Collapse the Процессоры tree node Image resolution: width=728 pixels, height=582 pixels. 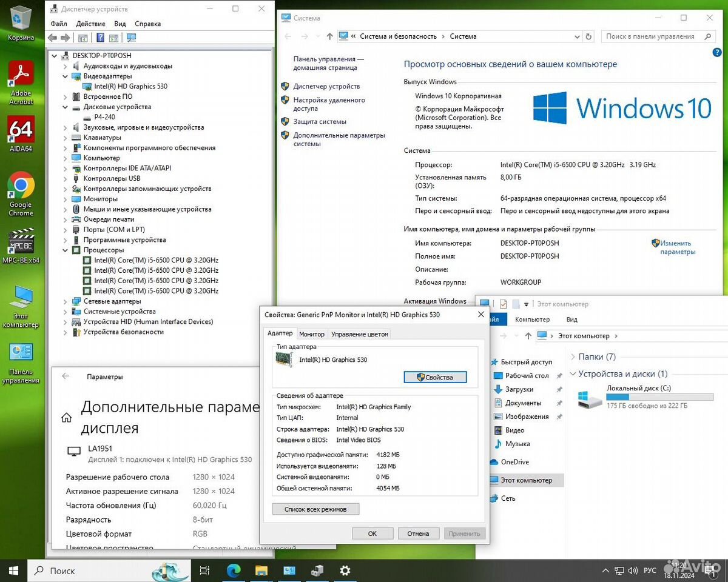66,250
